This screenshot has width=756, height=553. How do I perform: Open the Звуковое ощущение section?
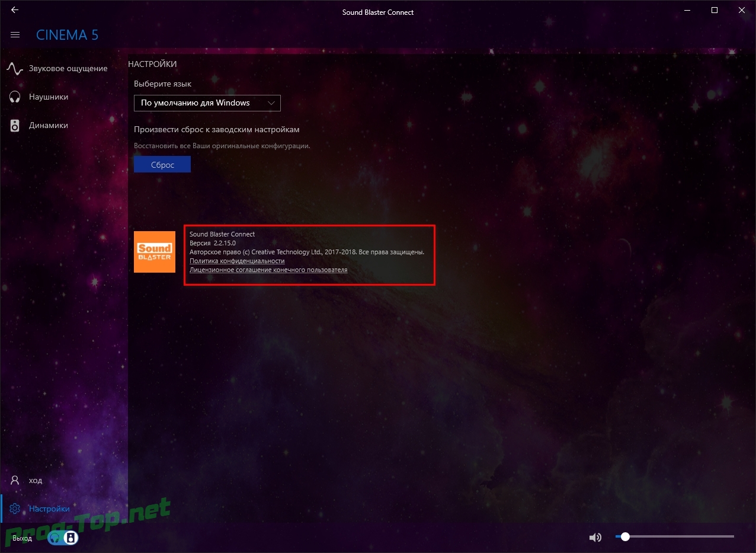point(64,68)
